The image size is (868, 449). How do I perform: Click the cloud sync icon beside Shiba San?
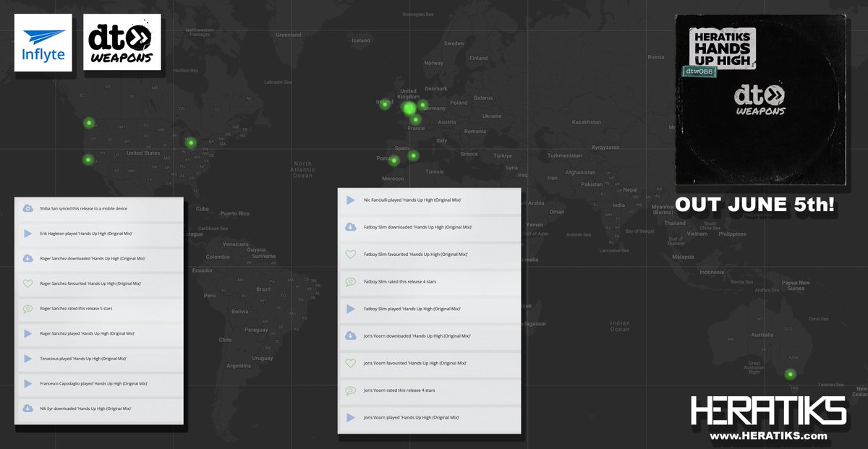click(x=27, y=208)
